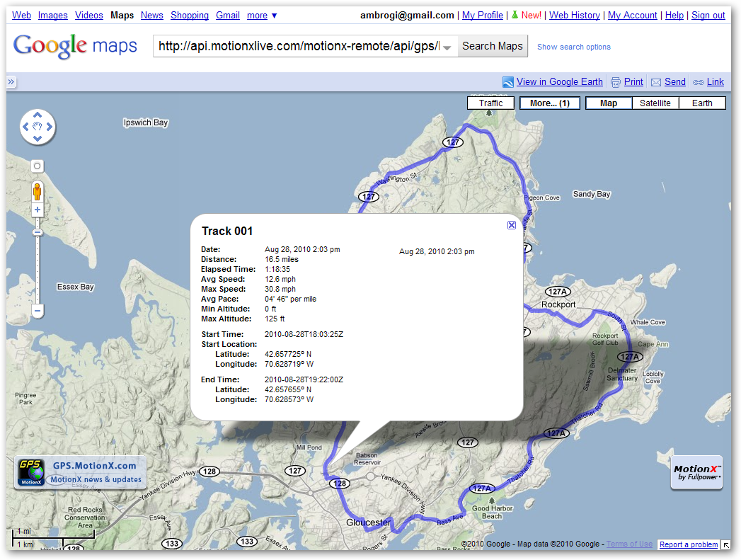Click the zoom slider track below handle

tap(38, 269)
